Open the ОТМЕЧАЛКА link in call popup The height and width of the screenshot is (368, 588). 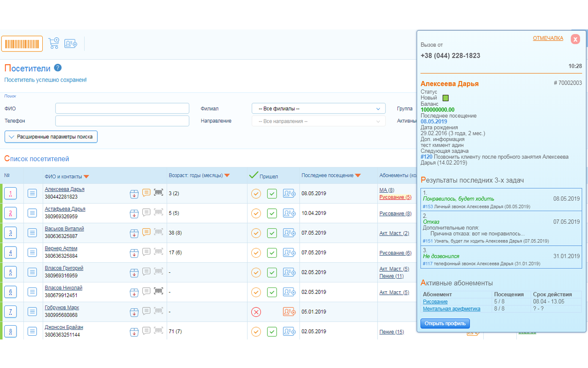548,38
